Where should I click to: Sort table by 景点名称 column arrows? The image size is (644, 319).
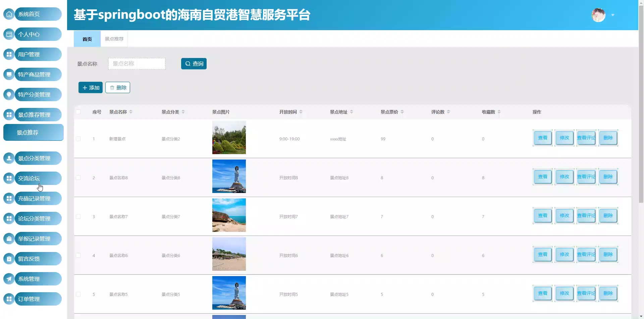pyautogui.click(x=131, y=112)
